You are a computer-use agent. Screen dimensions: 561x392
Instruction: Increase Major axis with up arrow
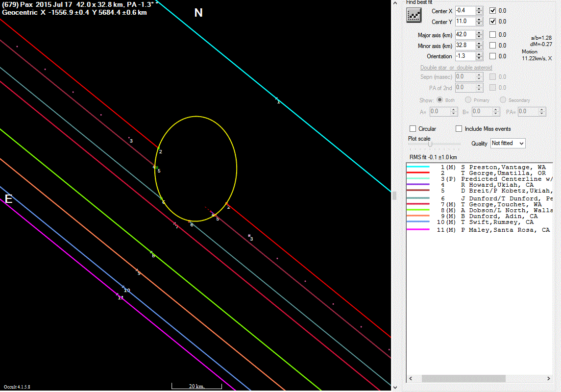coord(479,32)
